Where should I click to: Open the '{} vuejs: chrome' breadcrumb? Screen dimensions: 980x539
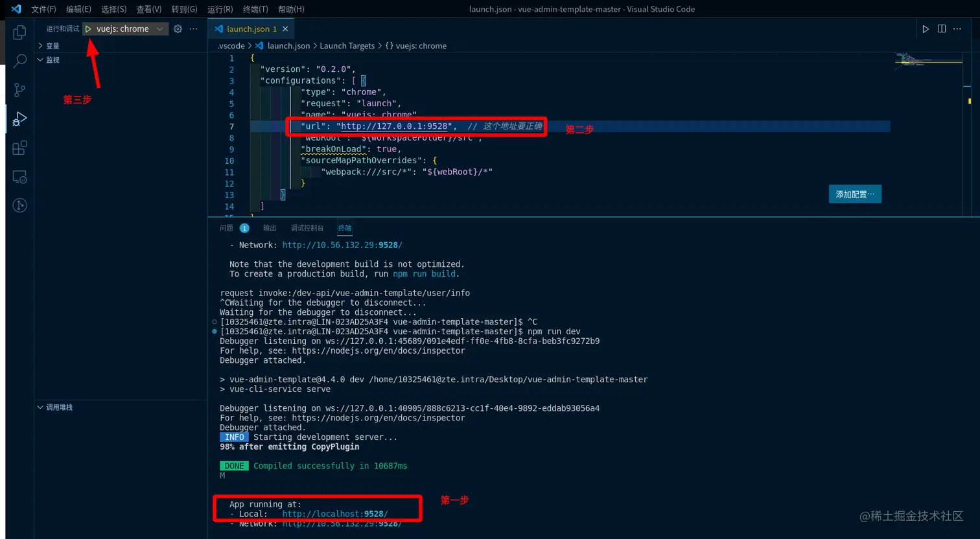click(416, 46)
